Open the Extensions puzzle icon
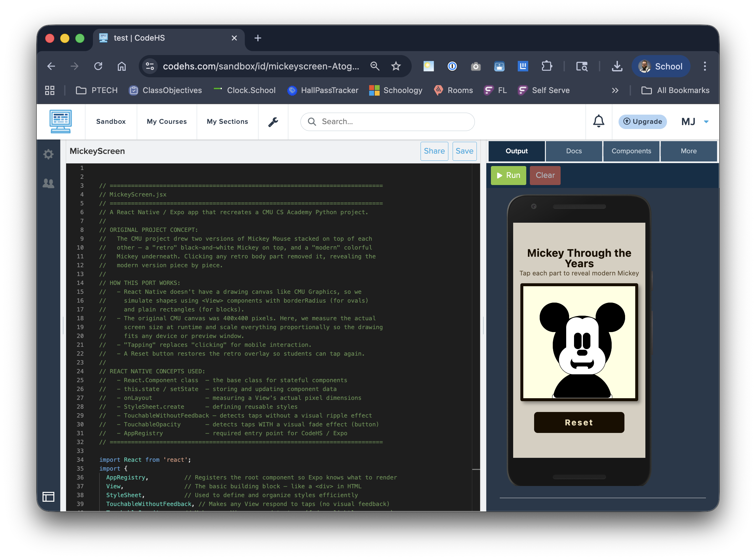The width and height of the screenshot is (756, 560). tap(547, 66)
